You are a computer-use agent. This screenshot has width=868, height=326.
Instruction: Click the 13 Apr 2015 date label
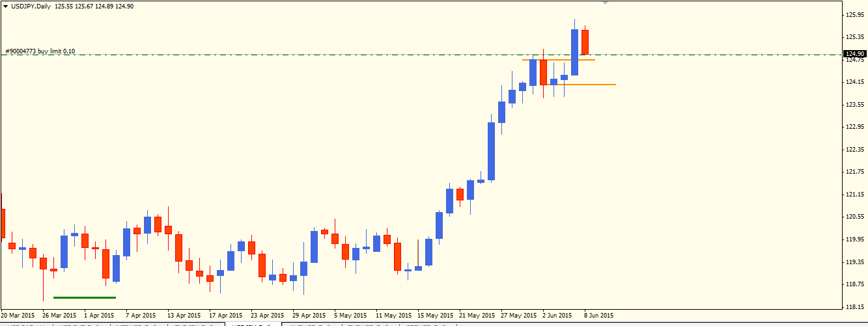click(184, 315)
